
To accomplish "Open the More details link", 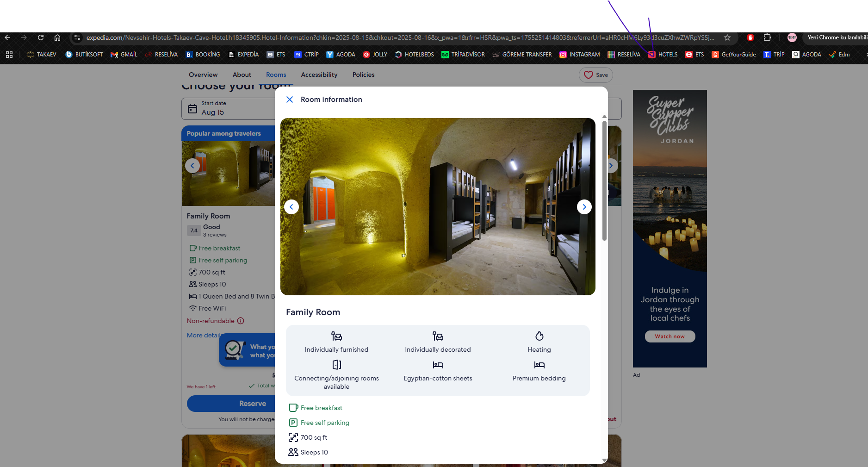I will click(x=204, y=335).
